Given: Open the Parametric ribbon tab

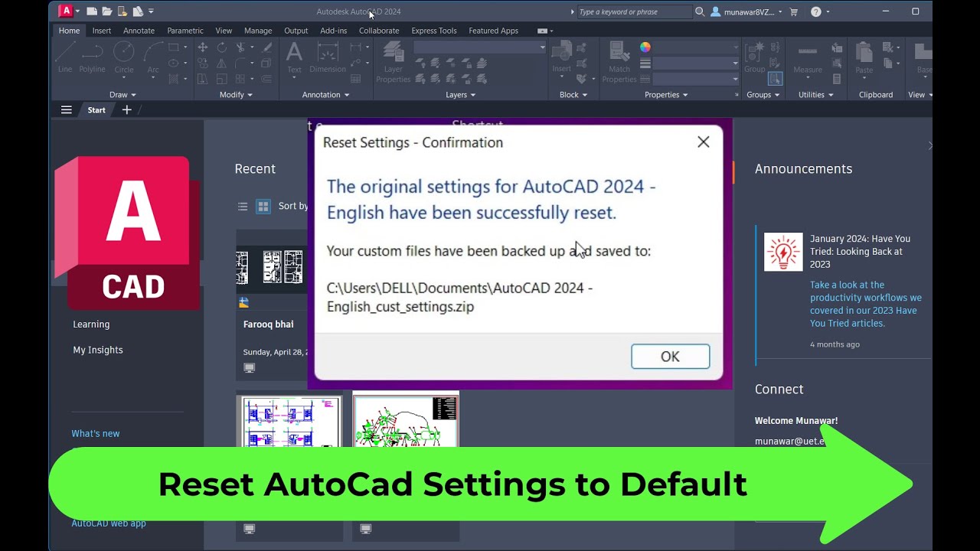Looking at the screenshot, I should (x=185, y=31).
